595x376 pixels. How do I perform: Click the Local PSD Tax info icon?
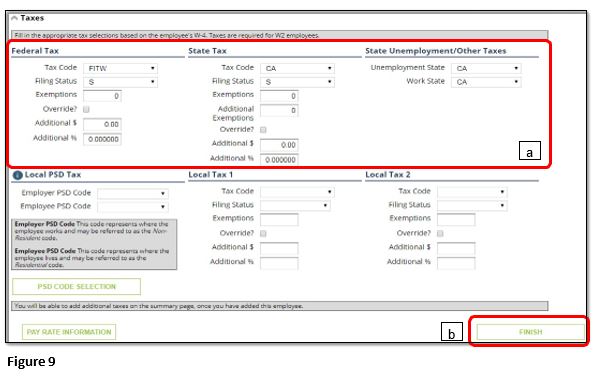(17, 175)
